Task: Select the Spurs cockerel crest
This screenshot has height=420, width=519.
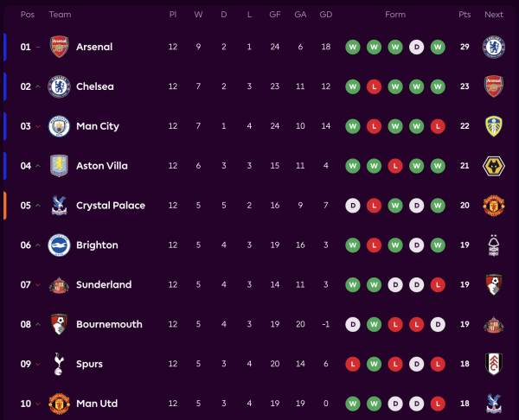Action: tap(59, 364)
